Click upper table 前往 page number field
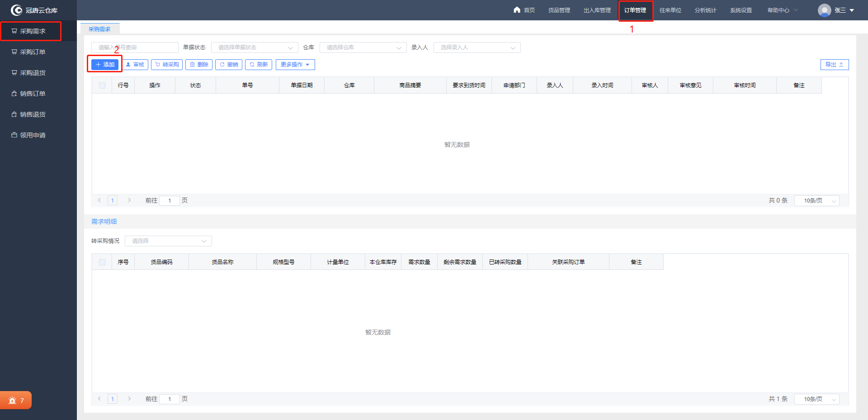Image resolution: width=868 pixels, height=420 pixels. 170,201
